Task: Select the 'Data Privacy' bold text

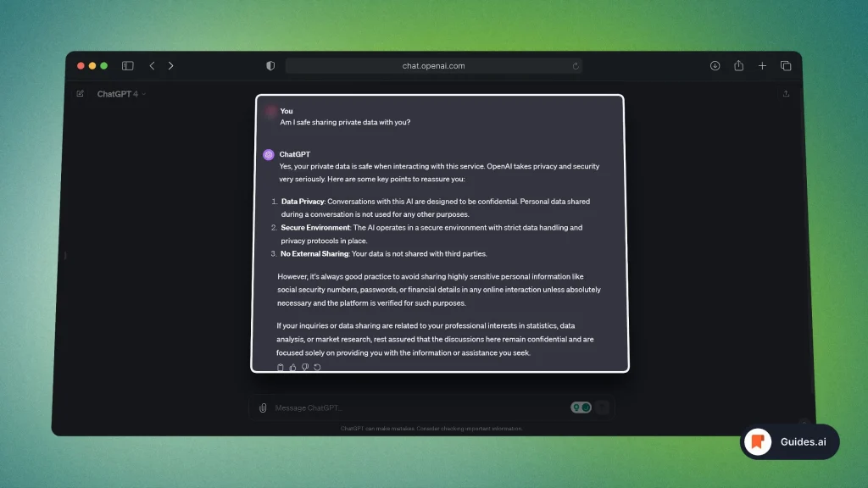Action: click(x=303, y=202)
